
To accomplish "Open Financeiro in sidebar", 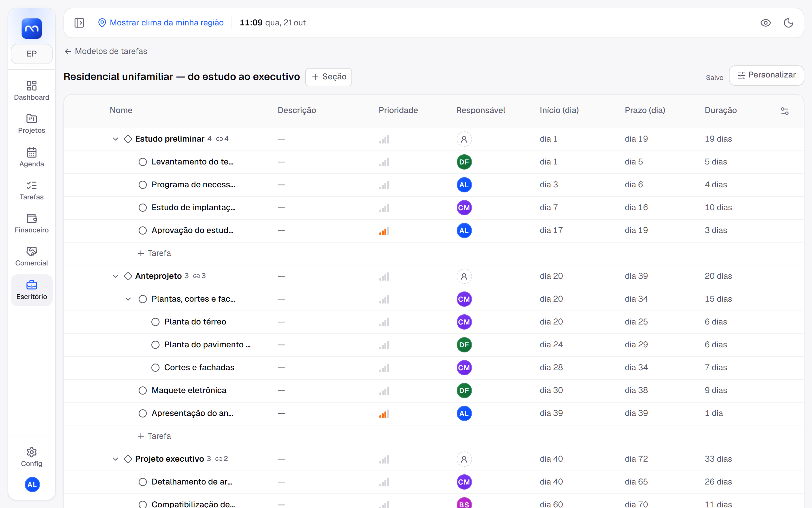I will coord(31,224).
